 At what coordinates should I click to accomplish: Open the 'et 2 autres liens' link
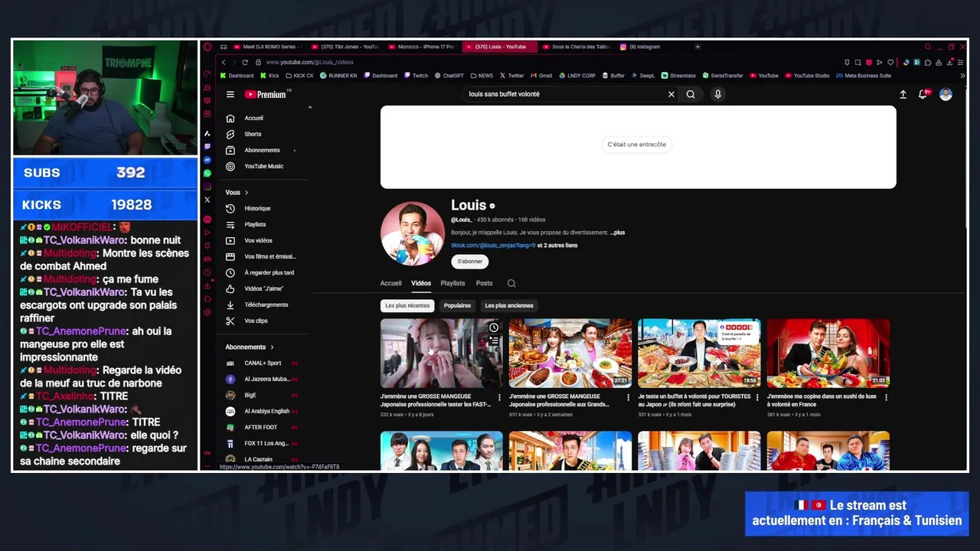557,246
